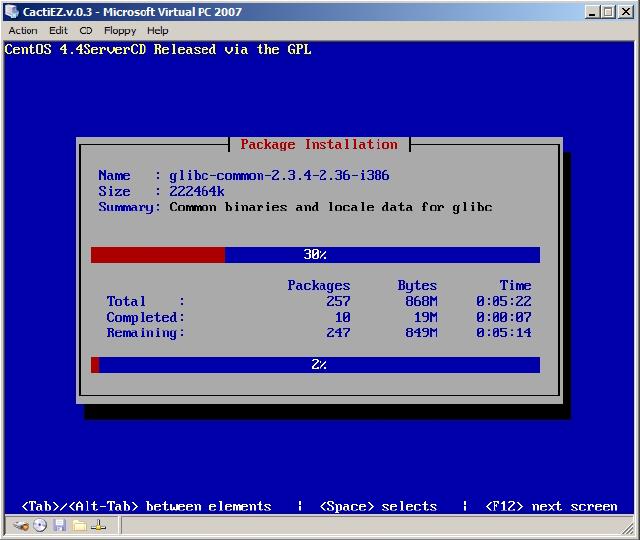The width and height of the screenshot is (640, 540).
Task: Click the window resize grip corner
Action: [x=629, y=529]
